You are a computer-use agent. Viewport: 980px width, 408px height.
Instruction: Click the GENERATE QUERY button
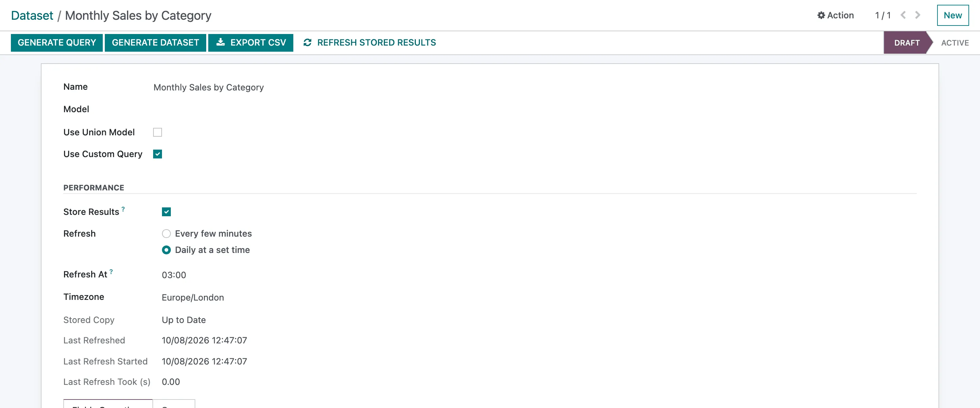[x=57, y=42]
